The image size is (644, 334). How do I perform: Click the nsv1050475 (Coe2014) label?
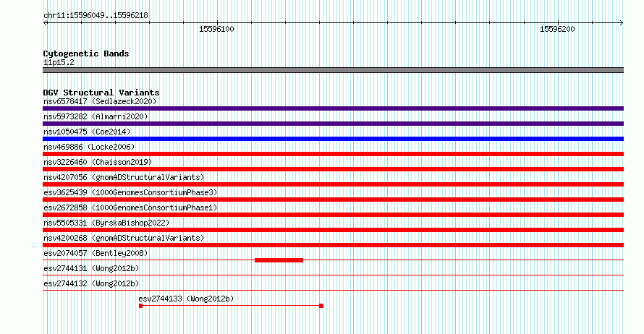[x=87, y=132]
